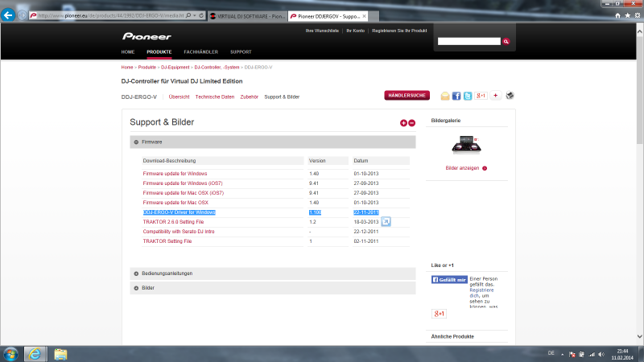Open Registrieren Sie Ihr Produkt link

coord(399,31)
